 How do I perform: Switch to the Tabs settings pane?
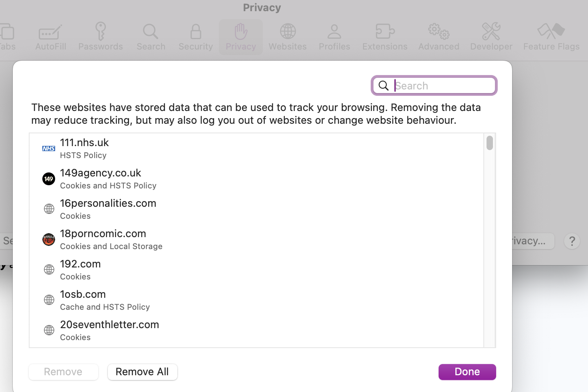click(x=7, y=37)
